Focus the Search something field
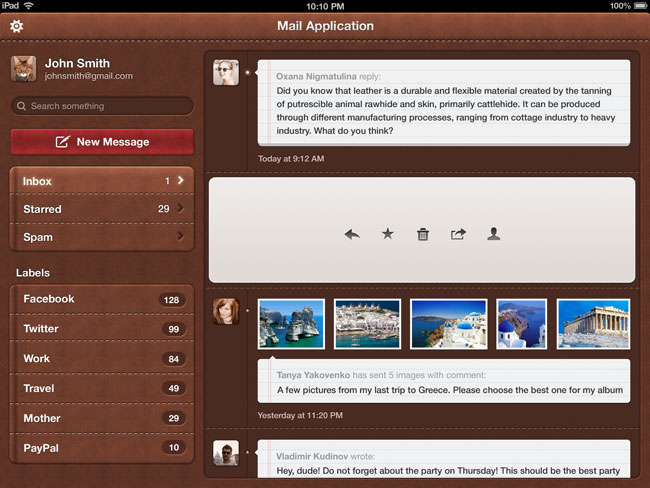Screen dimensions: 650x488 point(102,106)
